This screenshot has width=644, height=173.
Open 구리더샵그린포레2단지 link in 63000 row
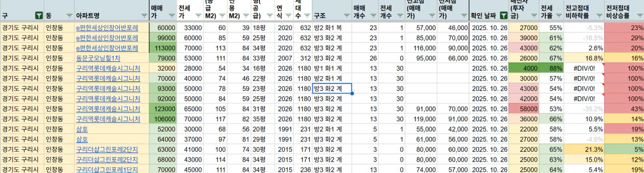click(107, 149)
